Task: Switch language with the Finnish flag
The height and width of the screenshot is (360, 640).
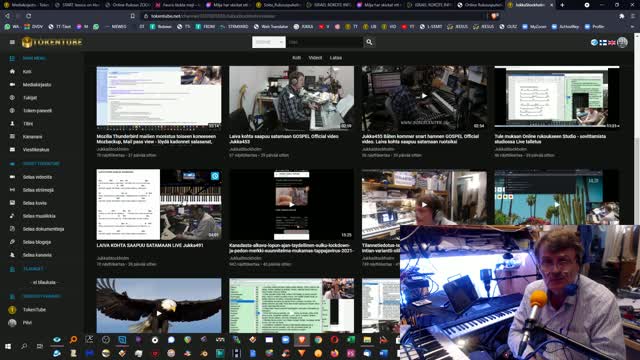Action: pyautogui.click(x=603, y=42)
